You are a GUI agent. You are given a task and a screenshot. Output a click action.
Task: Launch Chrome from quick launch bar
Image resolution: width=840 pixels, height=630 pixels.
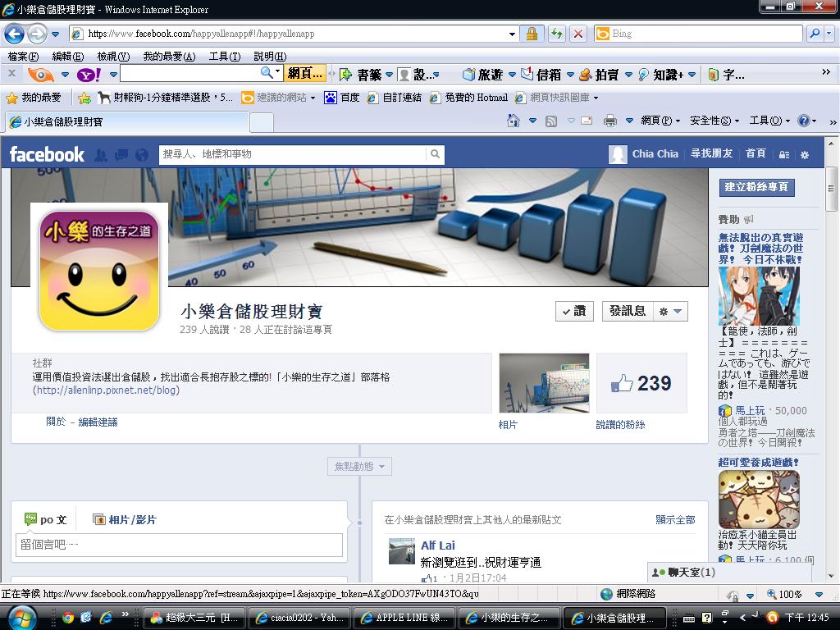[x=67, y=617]
